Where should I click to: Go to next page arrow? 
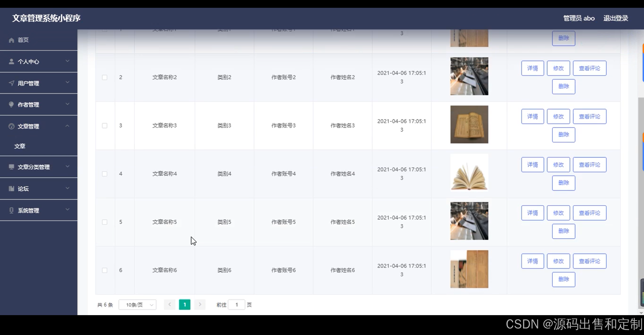pos(200,305)
